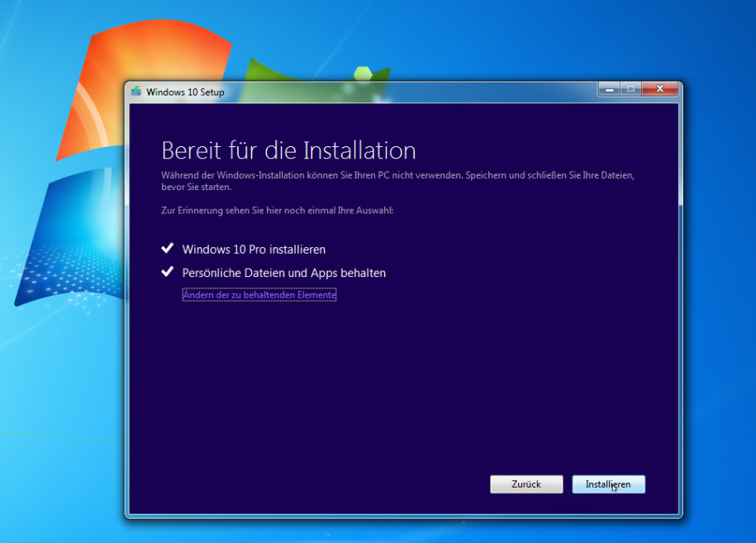Close the Windows 10 Setup window
The height and width of the screenshot is (543, 756).
(659, 88)
